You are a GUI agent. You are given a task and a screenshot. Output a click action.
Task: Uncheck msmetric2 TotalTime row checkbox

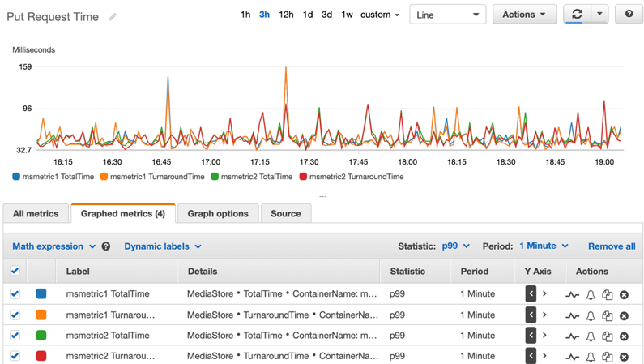pos(15,336)
